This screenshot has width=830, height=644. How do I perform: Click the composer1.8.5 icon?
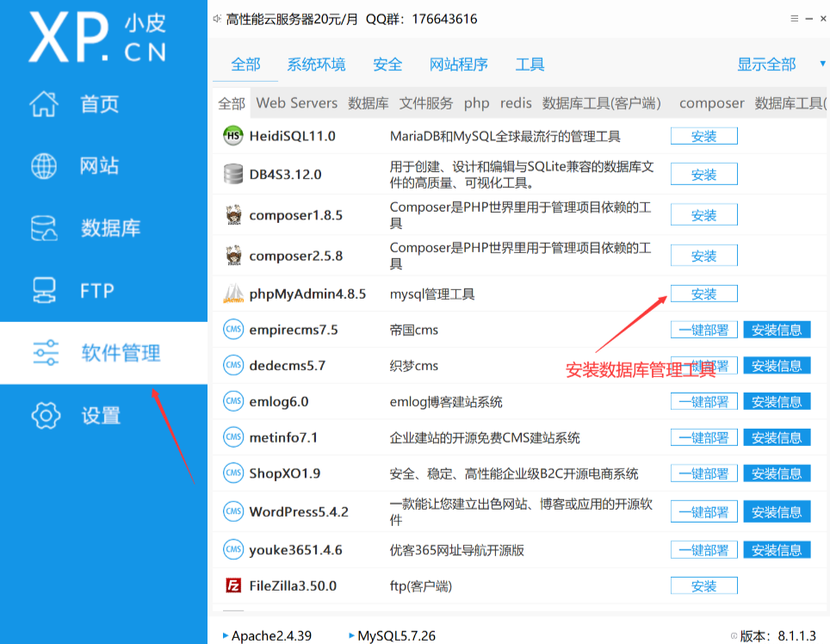point(233,215)
